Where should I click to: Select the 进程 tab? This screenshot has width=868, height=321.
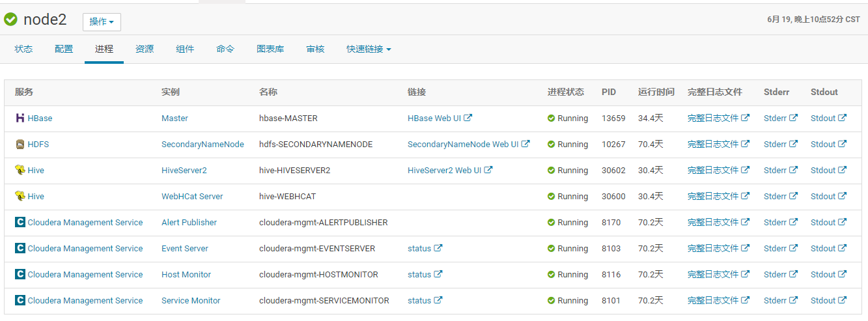pyautogui.click(x=104, y=49)
